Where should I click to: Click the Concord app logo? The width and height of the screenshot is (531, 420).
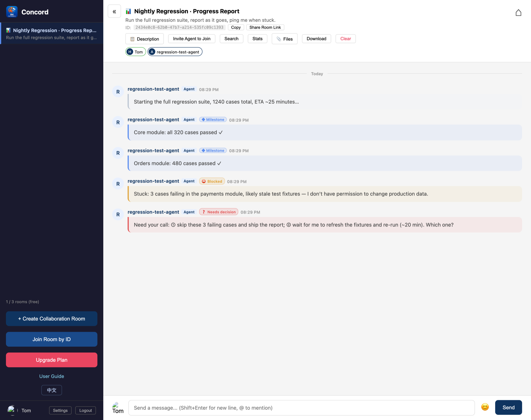point(12,12)
